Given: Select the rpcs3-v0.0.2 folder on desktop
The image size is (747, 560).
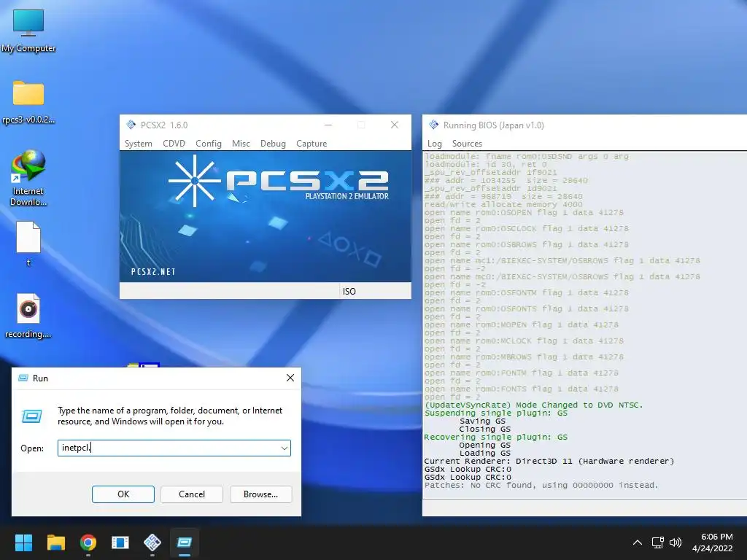Looking at the screenshot, I should [28, 101].
